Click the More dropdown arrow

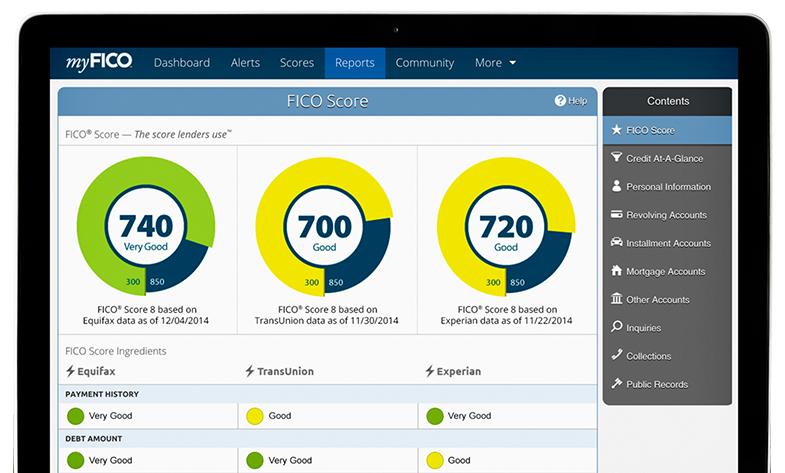tap(513, 63)
